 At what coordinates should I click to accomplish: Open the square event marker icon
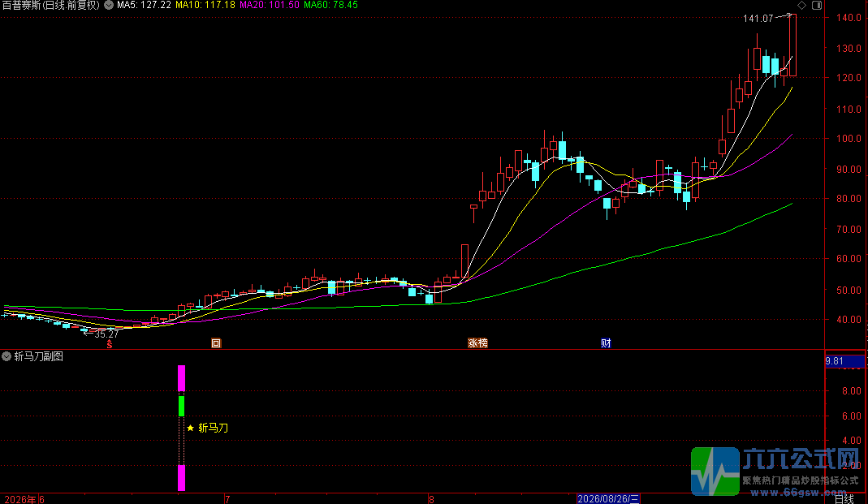pyautogui.click(x=216, y=343)
